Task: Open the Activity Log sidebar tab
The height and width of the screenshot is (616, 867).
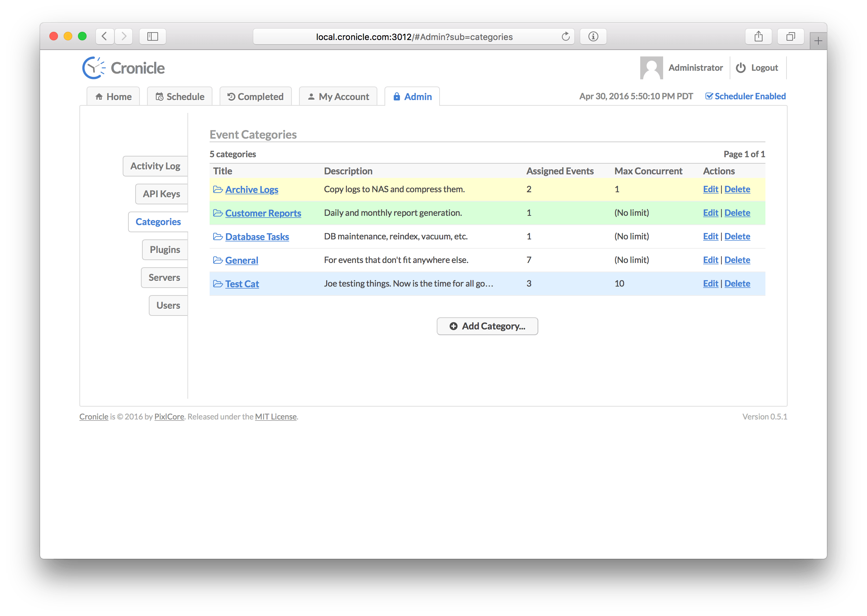Action: click(x=155, y=166)
